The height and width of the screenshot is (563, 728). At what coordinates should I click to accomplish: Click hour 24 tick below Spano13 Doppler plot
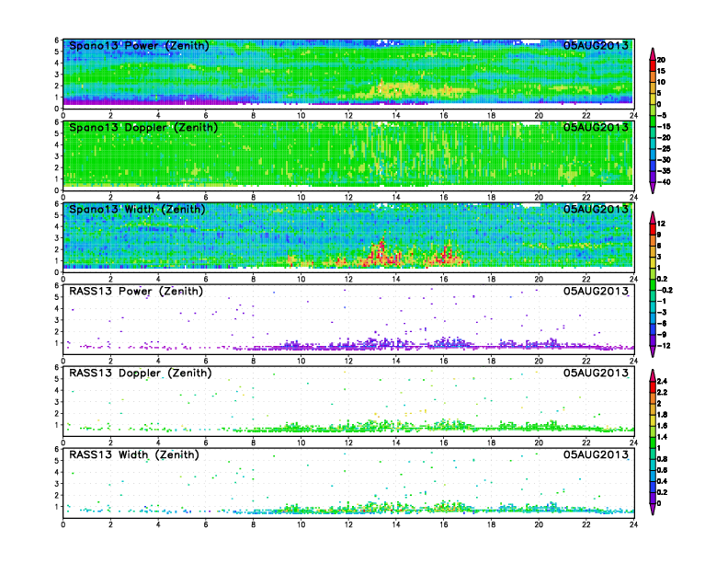(633, 198)
